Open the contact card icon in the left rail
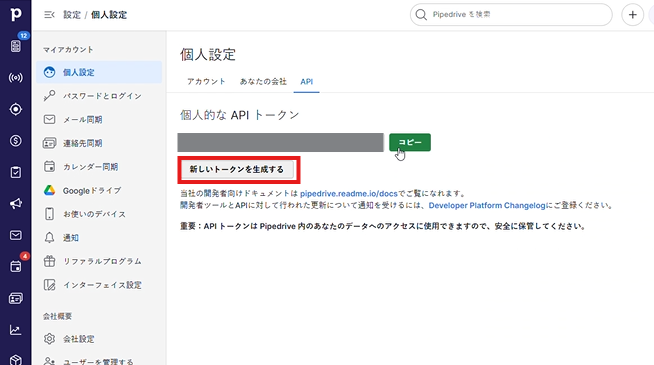Image resolution: width=654 pixels, height=365 pixels. (15, 298)
